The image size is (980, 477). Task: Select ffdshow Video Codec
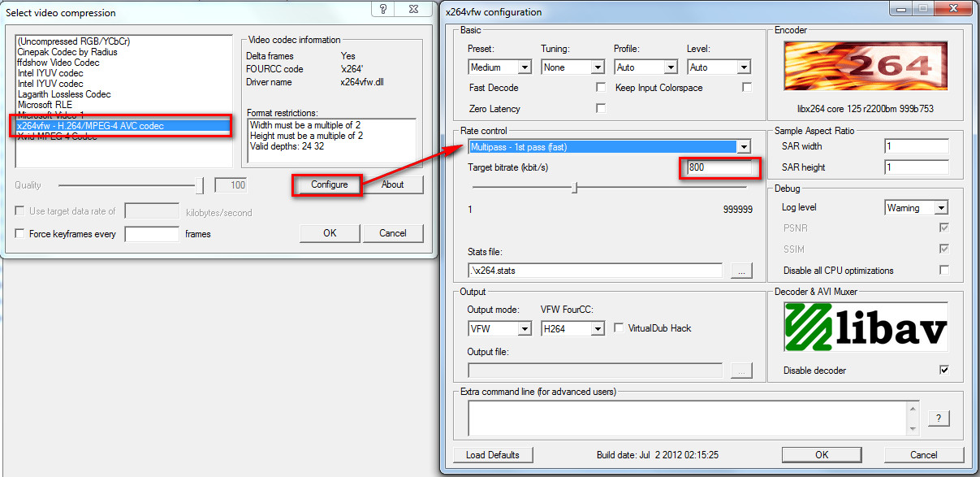click(x=58, y=63)
